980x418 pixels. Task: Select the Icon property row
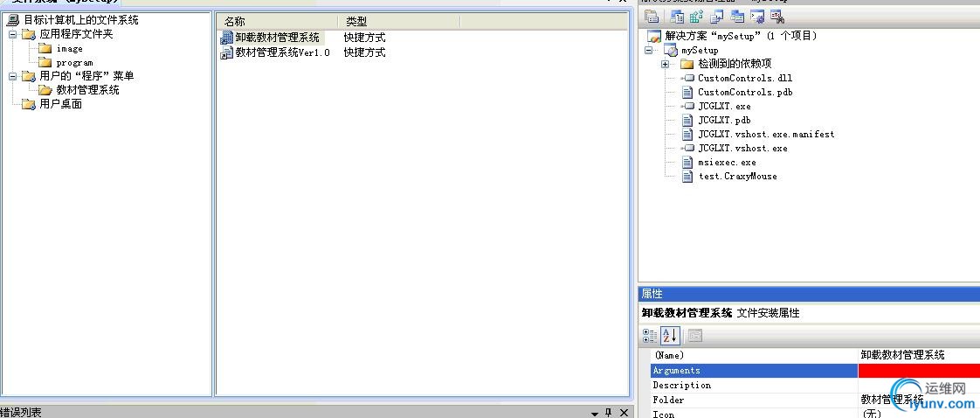(815, 414)
